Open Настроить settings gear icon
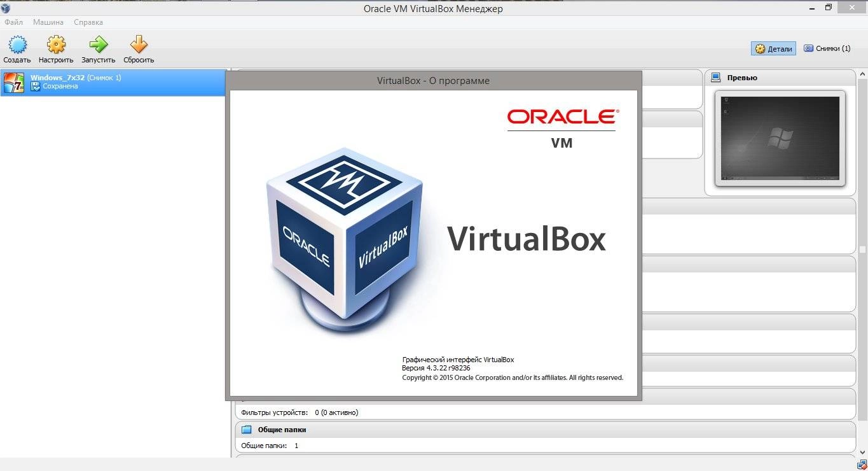Image resolution: width=868 pixels, height=471 pixels. pyautogui.click(x=56, y=45)
